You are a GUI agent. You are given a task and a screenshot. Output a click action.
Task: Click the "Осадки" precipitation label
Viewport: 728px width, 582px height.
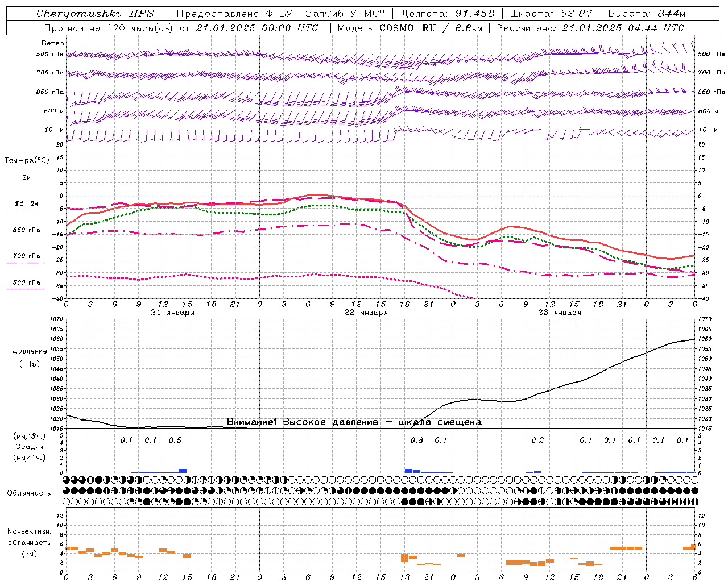pyautogui.click(x=29, y=447)
